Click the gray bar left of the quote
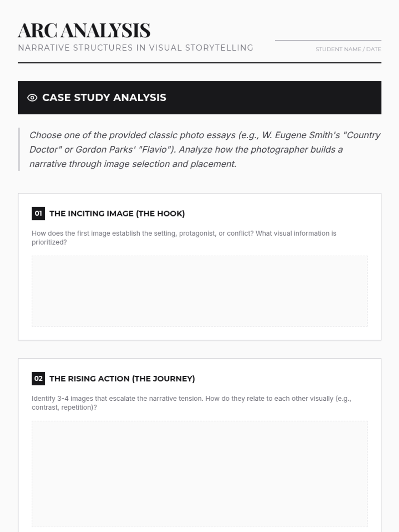 (x=19, y=149)
